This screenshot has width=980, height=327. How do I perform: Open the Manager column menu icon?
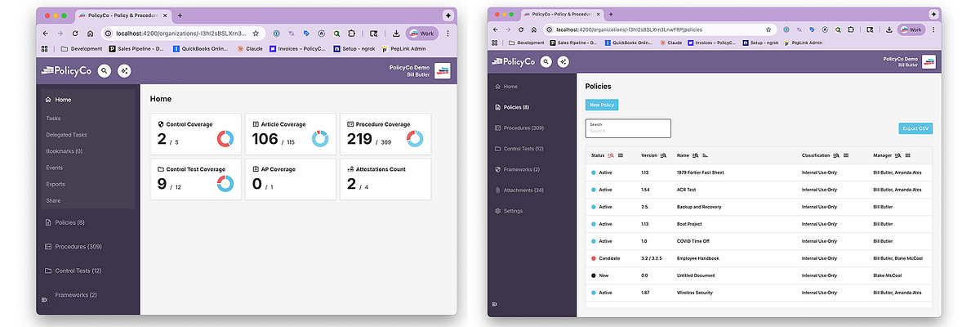tap(907, 155)
